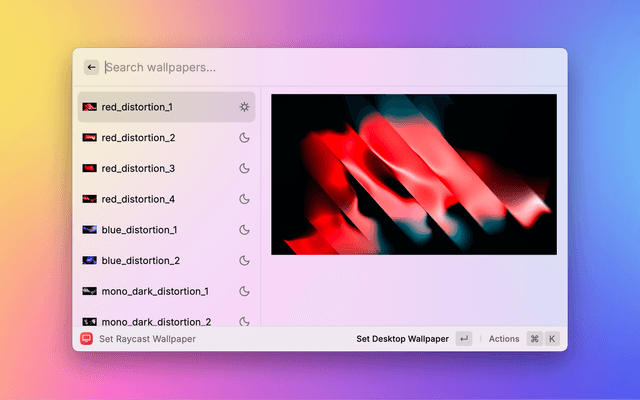
Task: Click the Set Desktop Wallpaper button
Action: coord(402,339)
